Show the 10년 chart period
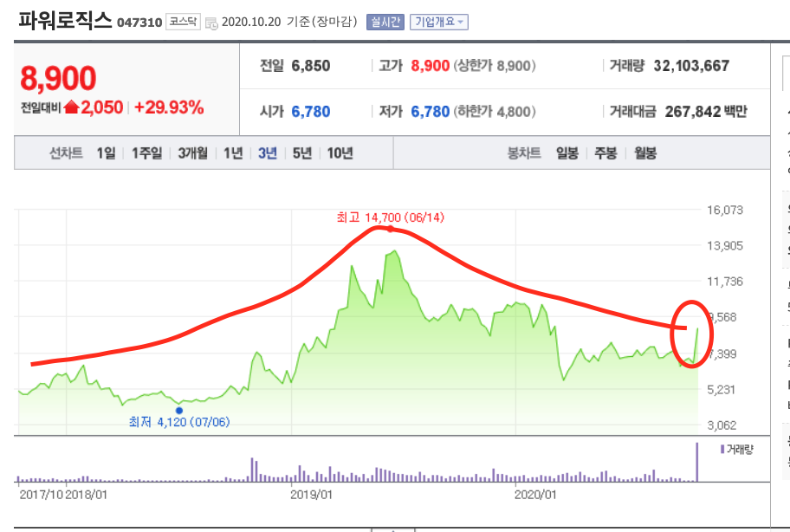 coord(340,153)
